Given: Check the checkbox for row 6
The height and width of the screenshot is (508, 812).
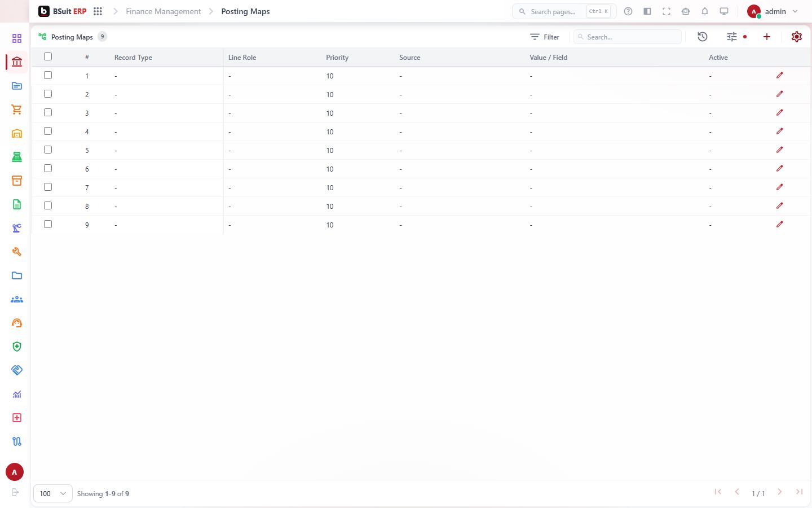Looking at the screenshot, I should (48, 168).
